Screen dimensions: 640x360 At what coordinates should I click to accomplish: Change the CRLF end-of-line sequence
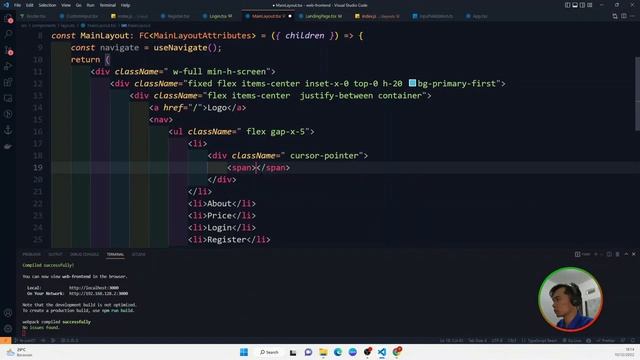tap(512, 340)
